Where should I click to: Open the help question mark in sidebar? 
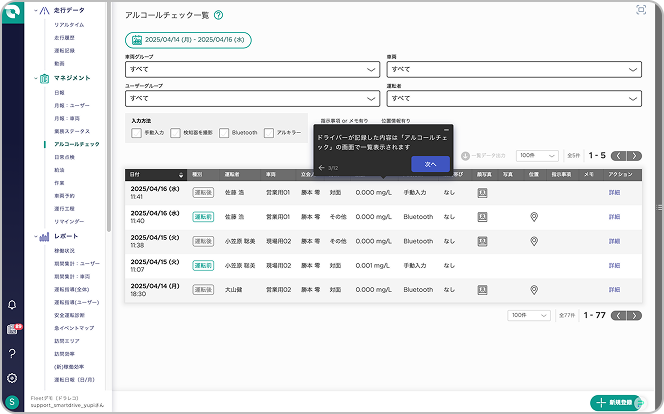[12, 353]
